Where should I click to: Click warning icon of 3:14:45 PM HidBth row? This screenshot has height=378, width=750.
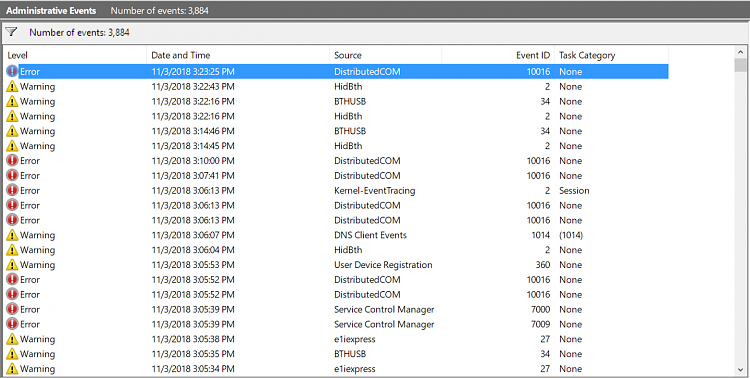click(x=12, y=146)
